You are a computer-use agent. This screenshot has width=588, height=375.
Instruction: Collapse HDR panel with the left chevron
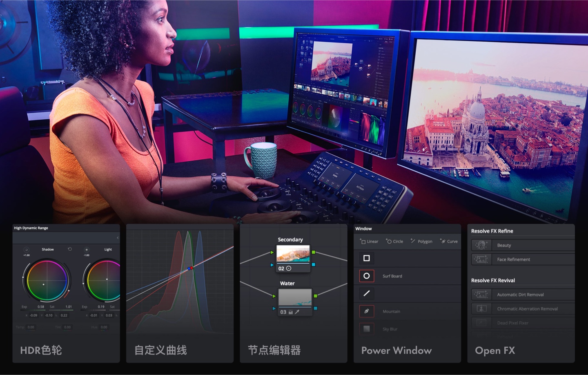[x=118, y=238]
